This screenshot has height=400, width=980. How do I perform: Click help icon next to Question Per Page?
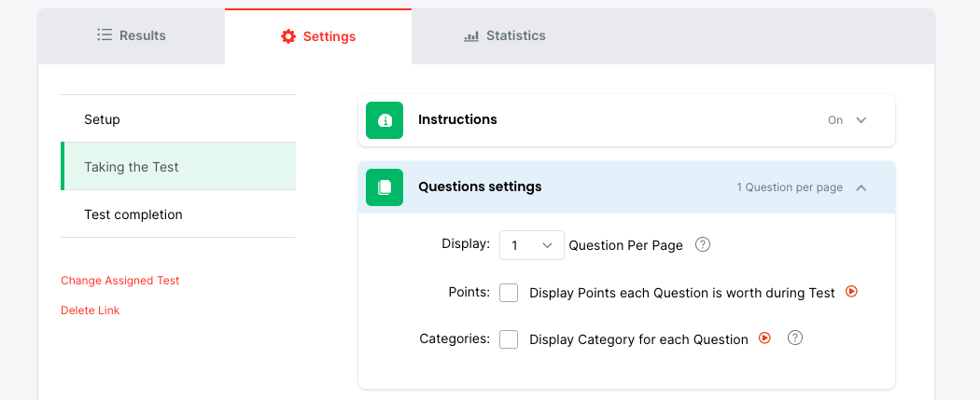tap(704, 245)
